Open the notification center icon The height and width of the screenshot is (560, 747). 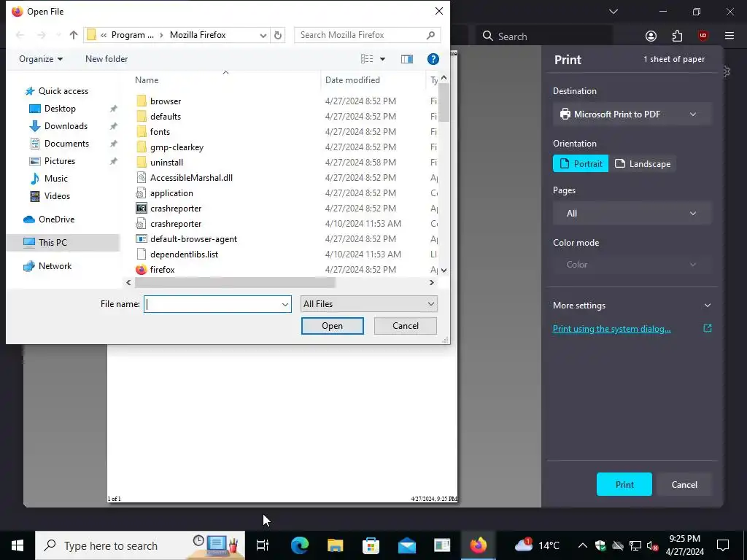(x=723, y=545)
